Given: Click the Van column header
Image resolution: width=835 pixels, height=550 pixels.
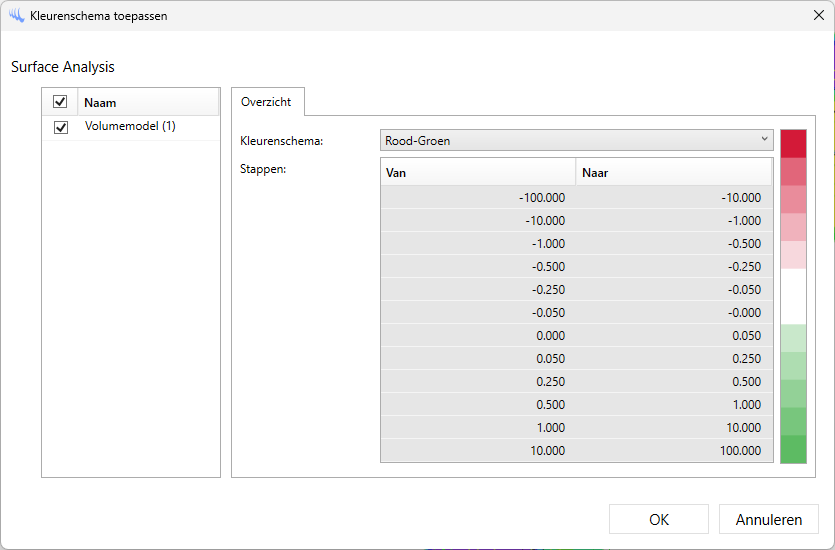Looking at the screenshot, I should (477, 173).
